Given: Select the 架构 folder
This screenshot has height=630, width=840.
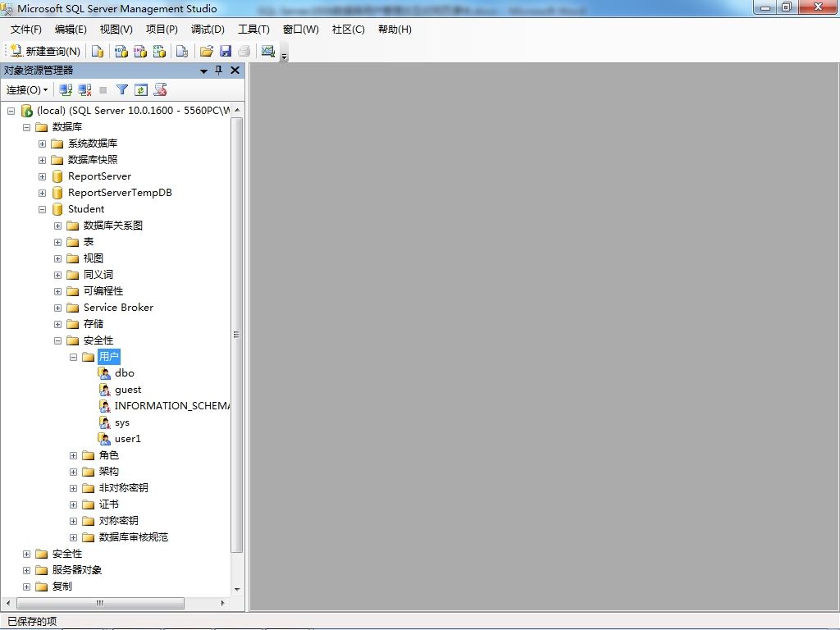Looking at the screenshot, I should point(109,472).
